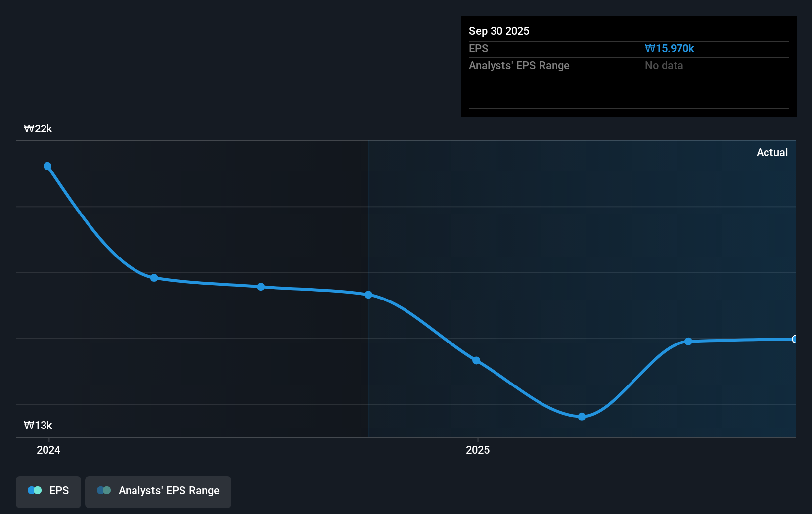Select the lowest EPS data point in 2025

582,417
